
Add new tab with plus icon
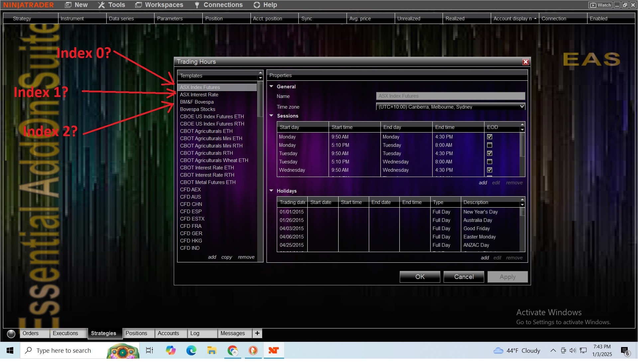pyautogui.click(x=257, y=333)
